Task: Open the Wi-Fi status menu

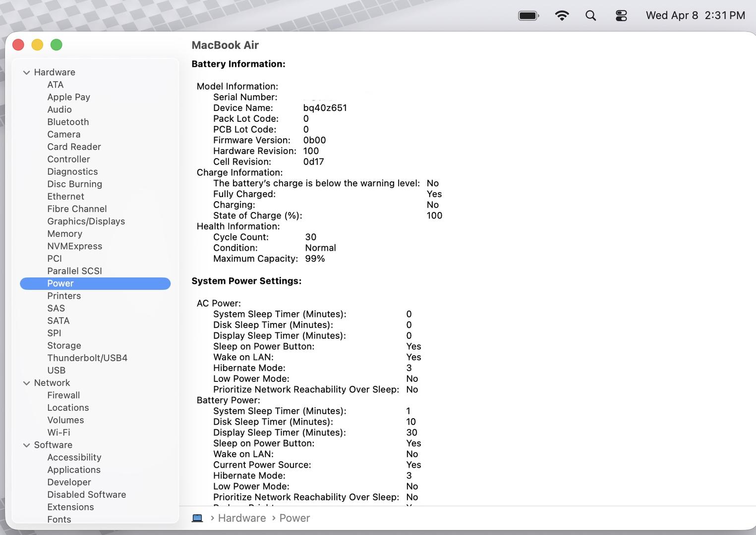Action: click(562, 16)
